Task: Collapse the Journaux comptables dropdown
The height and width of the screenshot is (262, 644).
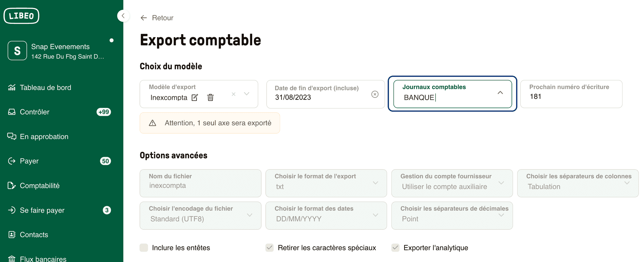Action: click(x=500, y=93)
